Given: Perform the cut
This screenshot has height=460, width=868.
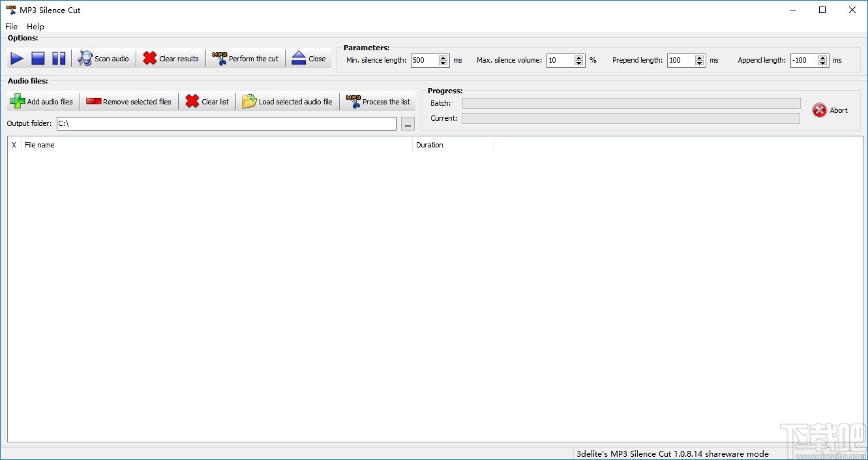Looking at the screenshot, I should tap(246, 59).
